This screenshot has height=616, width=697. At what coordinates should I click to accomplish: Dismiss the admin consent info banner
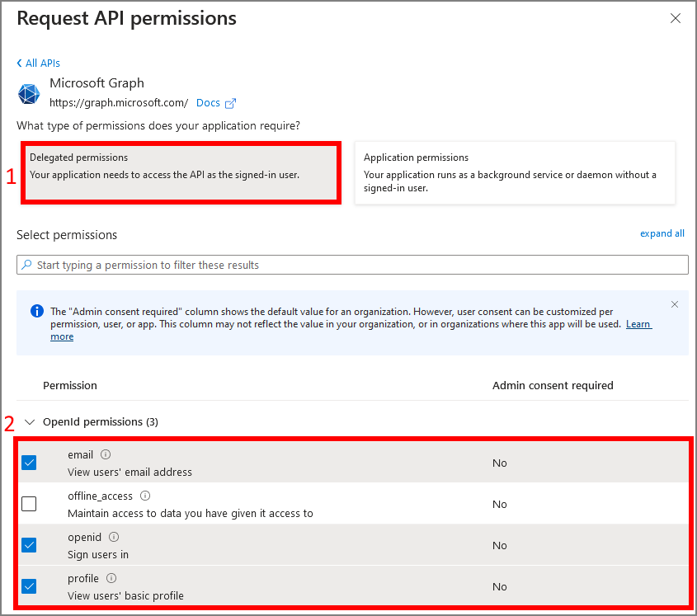pyautogui.click(x=675, y=304)
